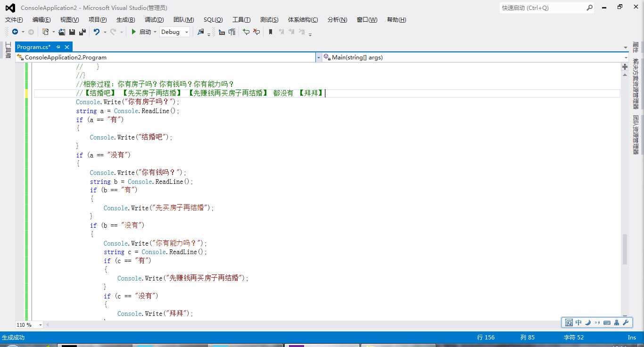Viewport: 644px width, 347px height.
Task: Open the 文件(F) menu
Action: click(14, 19)
